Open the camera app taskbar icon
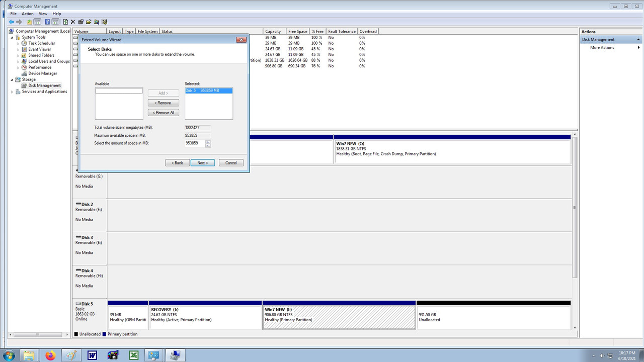The width and height of the screenshot is (644, 362). 113,355
